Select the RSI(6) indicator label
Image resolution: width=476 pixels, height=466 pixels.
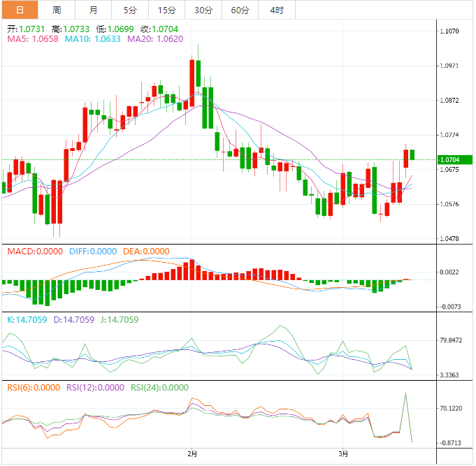[33, 388]
